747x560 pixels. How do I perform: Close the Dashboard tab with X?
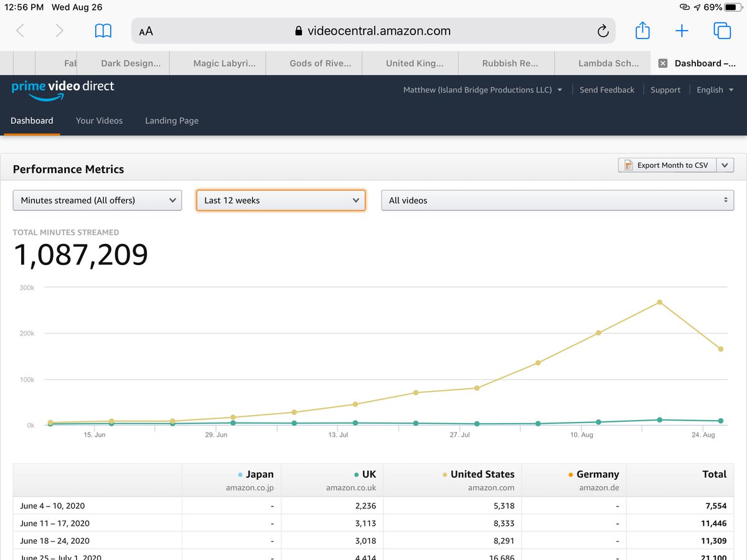663,63
